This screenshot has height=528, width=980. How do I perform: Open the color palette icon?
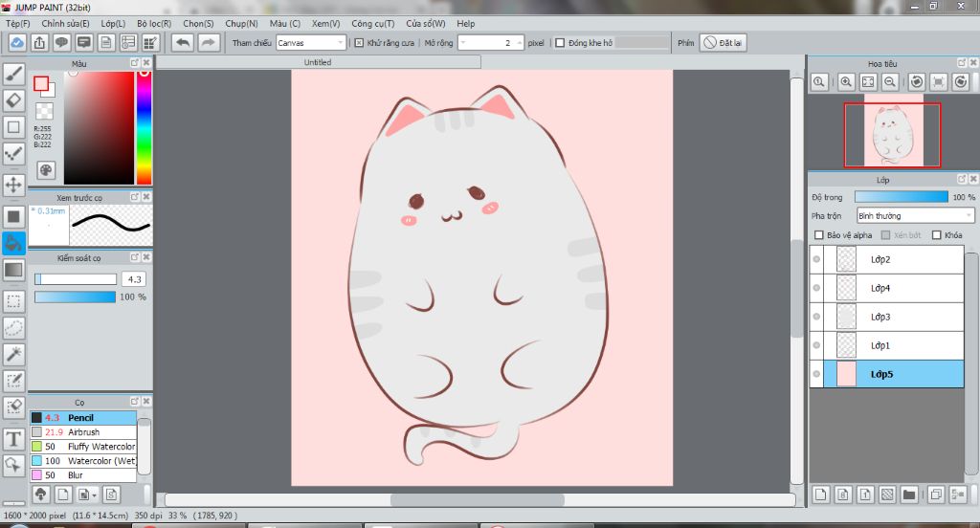[x=46, y=170]
